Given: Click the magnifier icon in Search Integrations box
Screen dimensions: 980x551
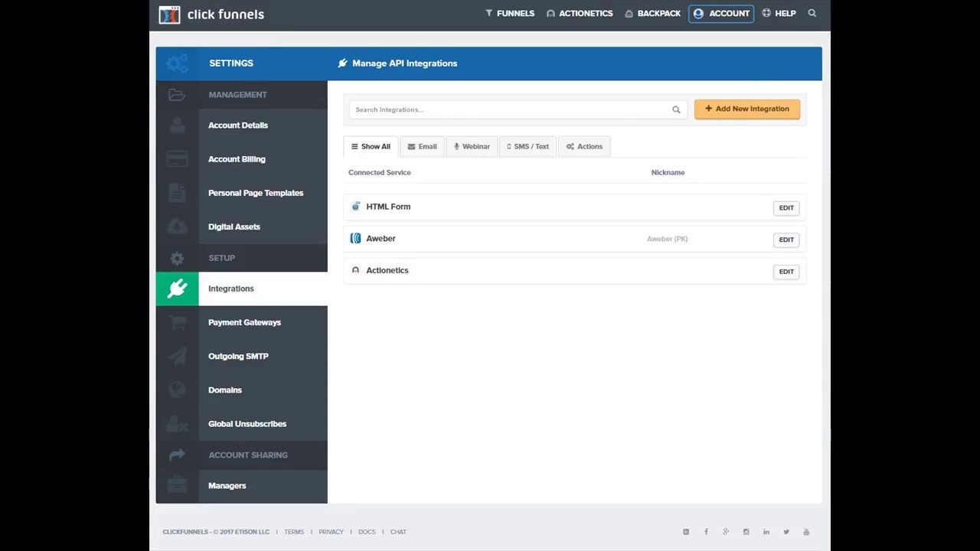Looking at the screenshot, I should coord(676,109).
